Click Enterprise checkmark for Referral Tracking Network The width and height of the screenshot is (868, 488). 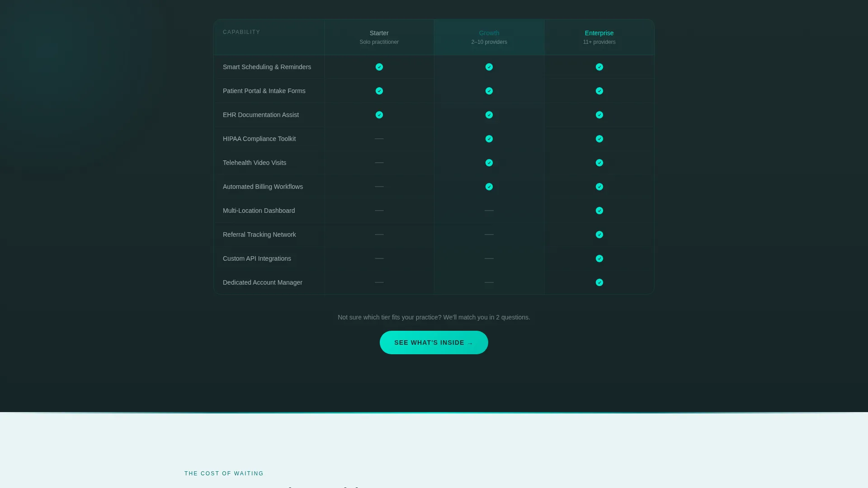point(599,235)
